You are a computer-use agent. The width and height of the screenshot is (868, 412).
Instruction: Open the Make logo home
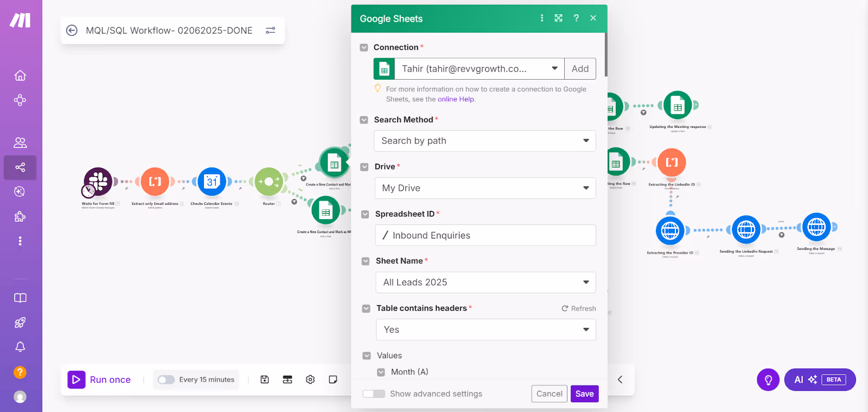[x=20, y=21]
